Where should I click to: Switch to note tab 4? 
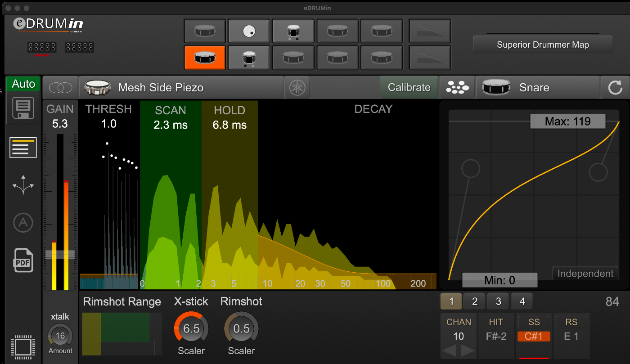click(x=522, y=301)
